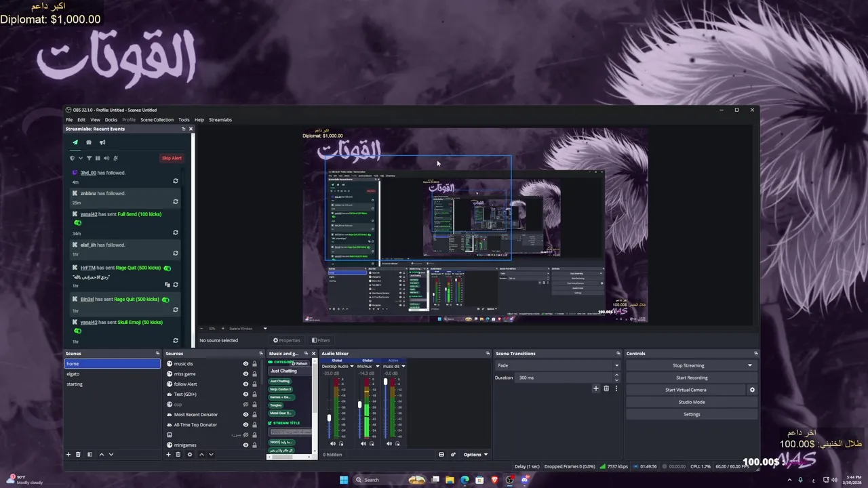
Task: Click the shield moderation icon in Recent Events
Action: click(73, 158)
